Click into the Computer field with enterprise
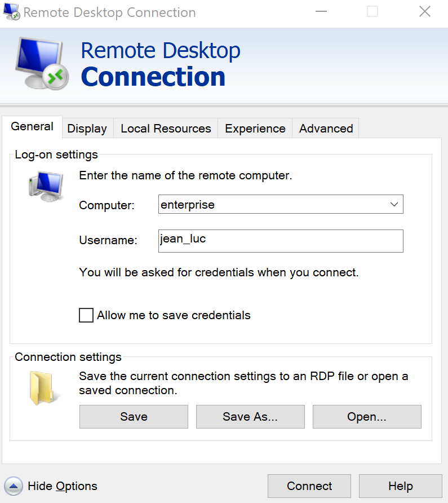The height and width of the screenshot is (503, 448). coord(270,205)
